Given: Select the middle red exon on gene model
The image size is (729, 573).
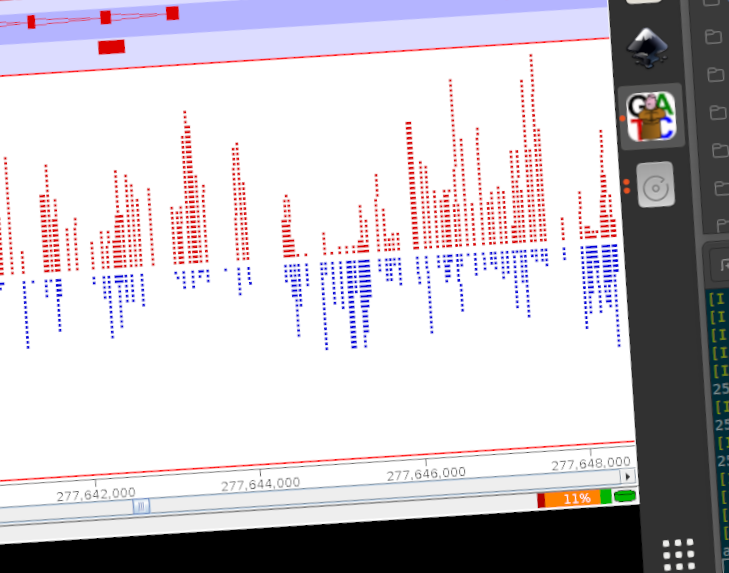Looking at the screenshot, I should click(105, 17).
